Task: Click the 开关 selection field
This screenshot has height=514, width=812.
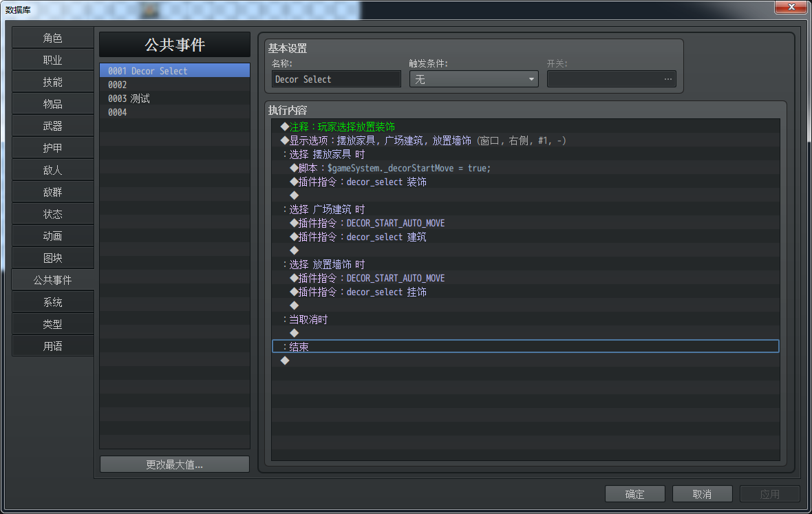Action: [612, 79]
